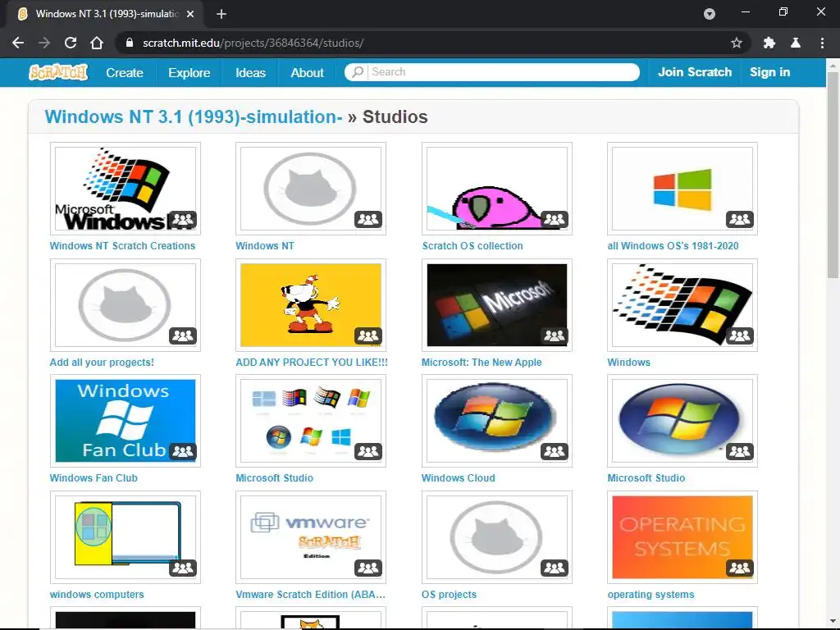This screenshot has height=630, width=840.
Task: Open browser home page icon
Action: (x=97, y=43)
